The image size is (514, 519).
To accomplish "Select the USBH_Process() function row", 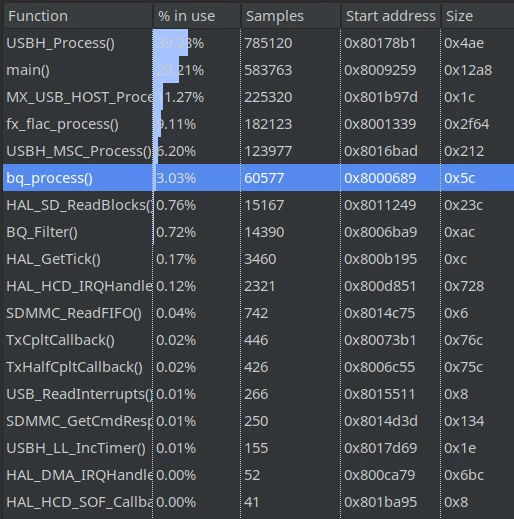I will 258,43.
